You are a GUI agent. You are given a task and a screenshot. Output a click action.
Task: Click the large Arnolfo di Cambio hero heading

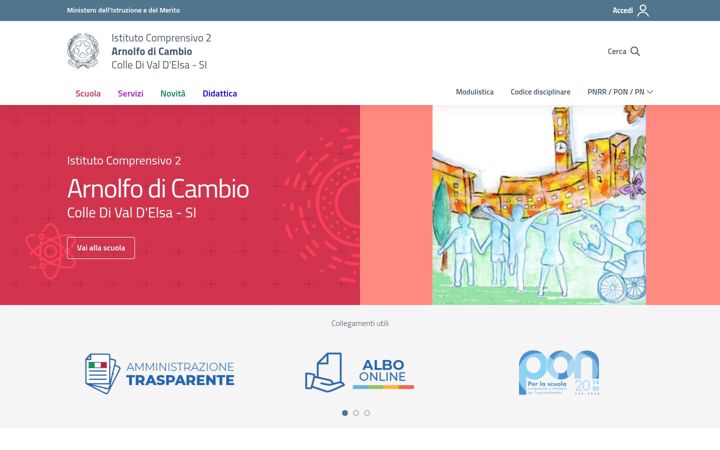[158, 188]
